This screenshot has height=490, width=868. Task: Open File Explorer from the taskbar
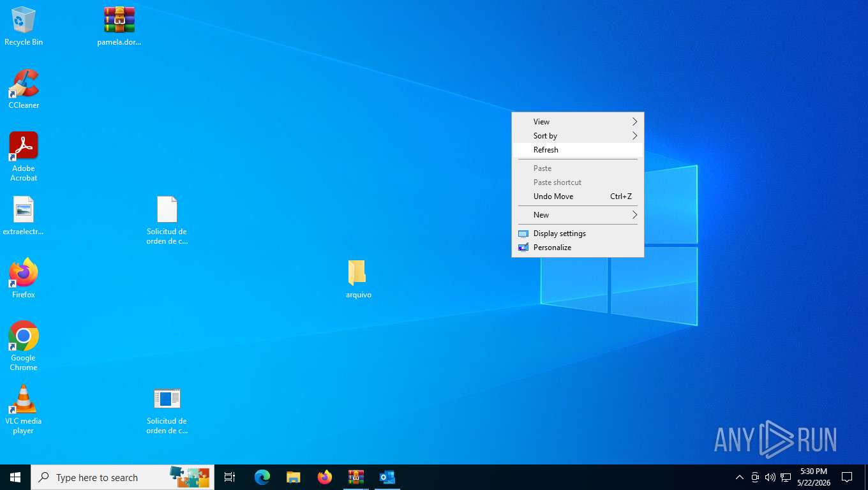click(294, 477)
